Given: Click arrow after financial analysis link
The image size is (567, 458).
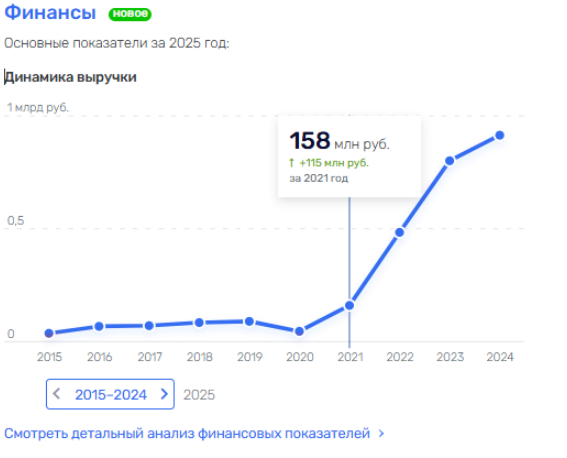Looking at the screenshot, I should [x=381, y=433].
